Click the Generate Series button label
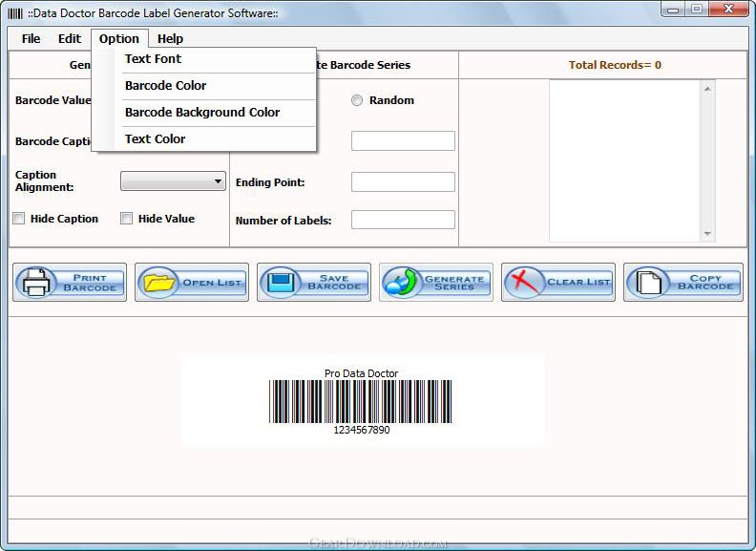 click(454, 283)
